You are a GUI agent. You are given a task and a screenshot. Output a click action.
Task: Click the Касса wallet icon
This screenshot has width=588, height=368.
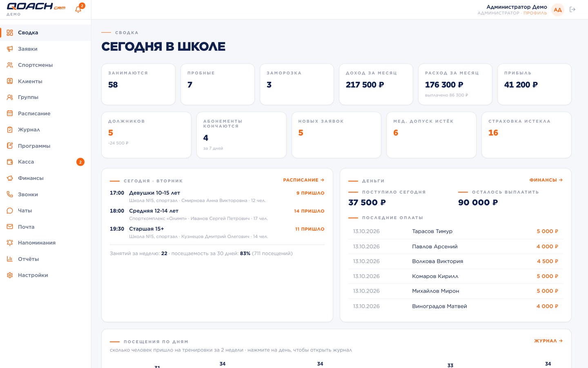point(10,162)
